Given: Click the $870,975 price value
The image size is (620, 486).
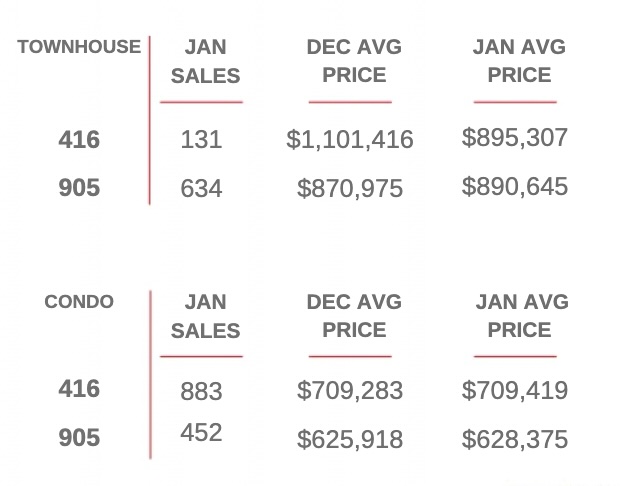Looking at the screenshot, I should (350, 188).
